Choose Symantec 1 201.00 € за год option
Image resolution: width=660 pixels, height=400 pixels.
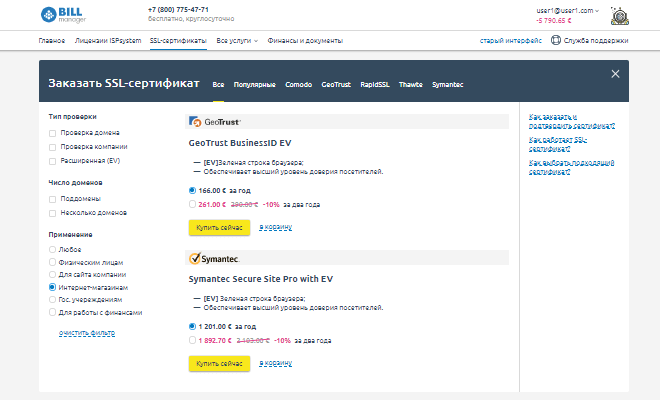coord(192,326)
